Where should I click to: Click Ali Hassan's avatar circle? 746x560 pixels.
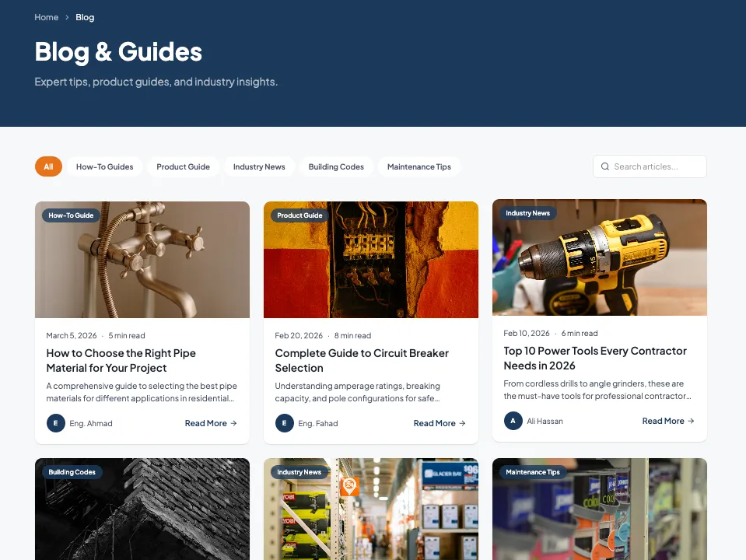513,421
